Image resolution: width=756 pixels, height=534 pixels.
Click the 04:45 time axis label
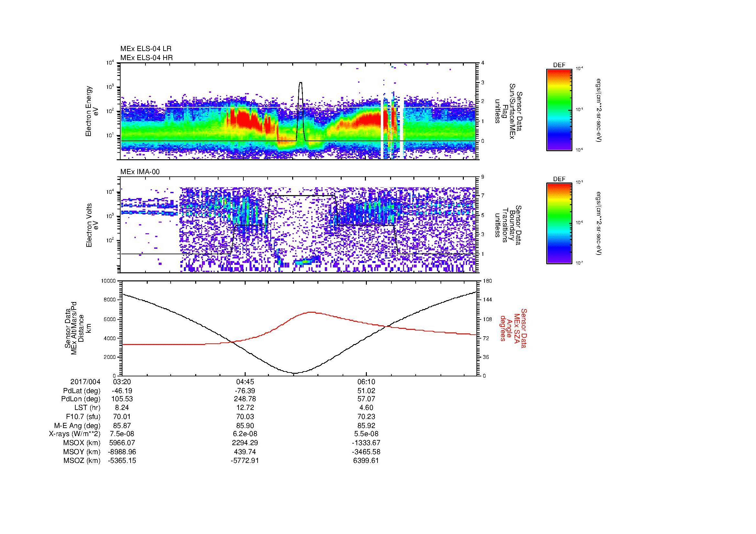[245, 382]
